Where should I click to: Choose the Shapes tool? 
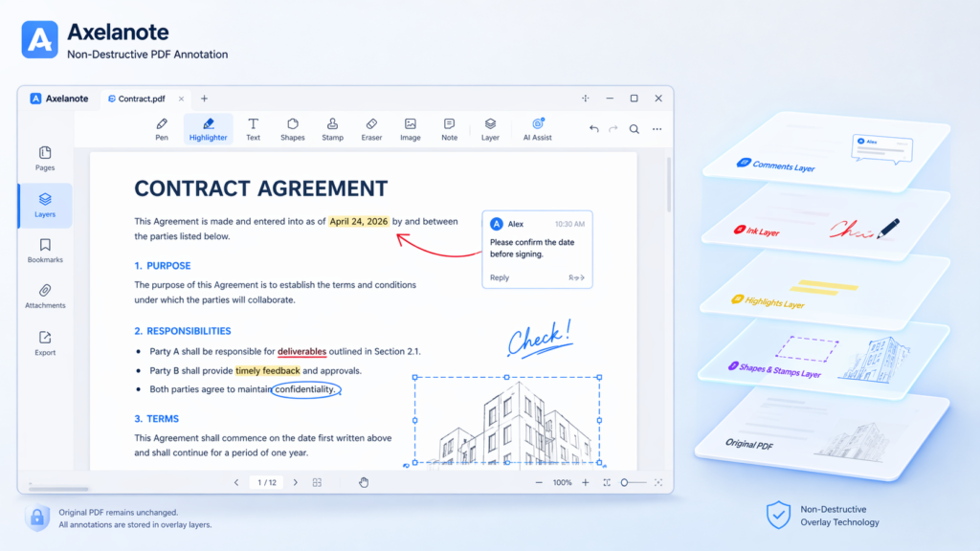293,128
